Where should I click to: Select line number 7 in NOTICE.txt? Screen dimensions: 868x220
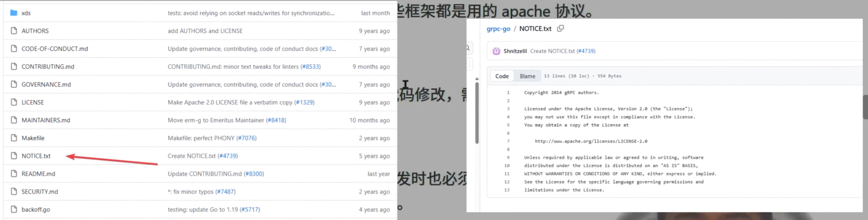click(x=508, y=141)
